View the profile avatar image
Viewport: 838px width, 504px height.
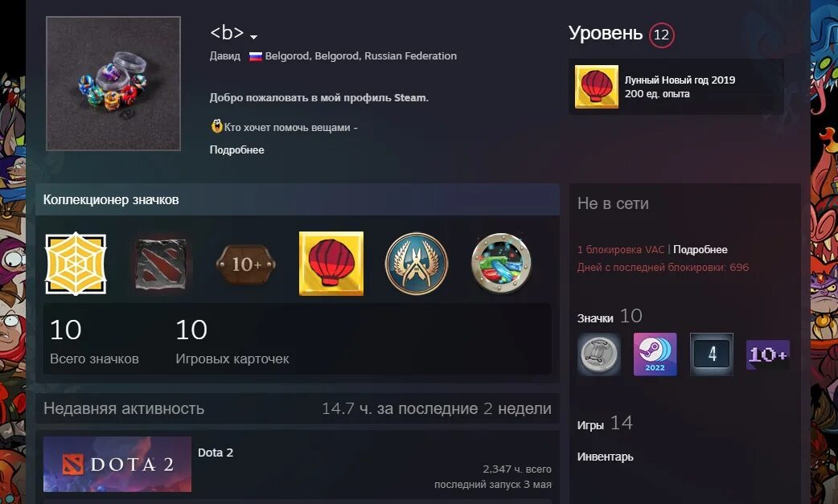coord(113,84)
